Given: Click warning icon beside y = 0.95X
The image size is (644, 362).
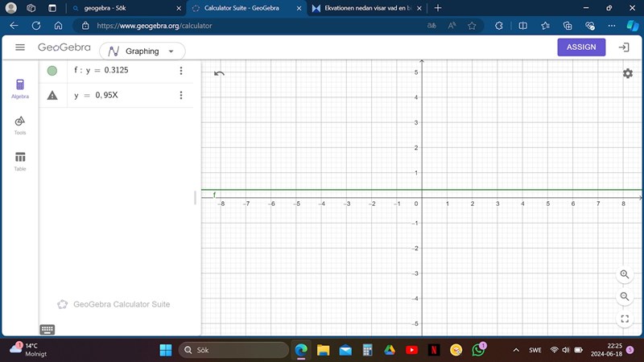Looking at the screenshot, I should click(x=52, y=95).
